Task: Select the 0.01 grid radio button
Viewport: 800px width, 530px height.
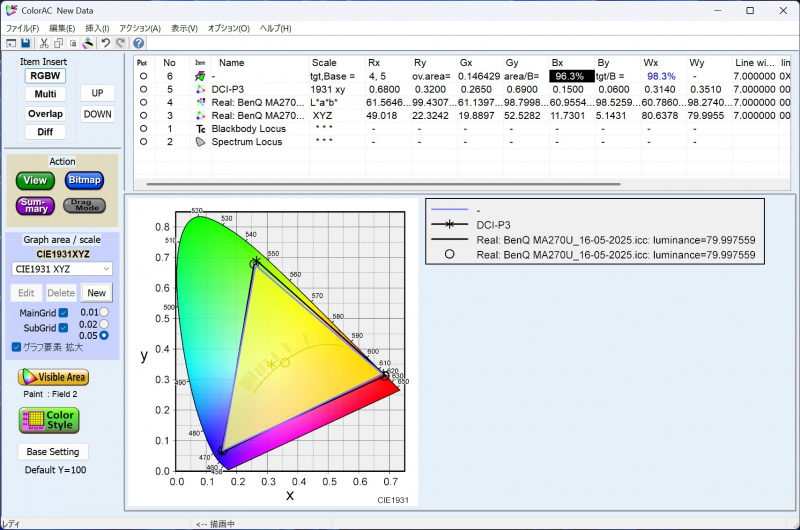Action: (104, 313)
